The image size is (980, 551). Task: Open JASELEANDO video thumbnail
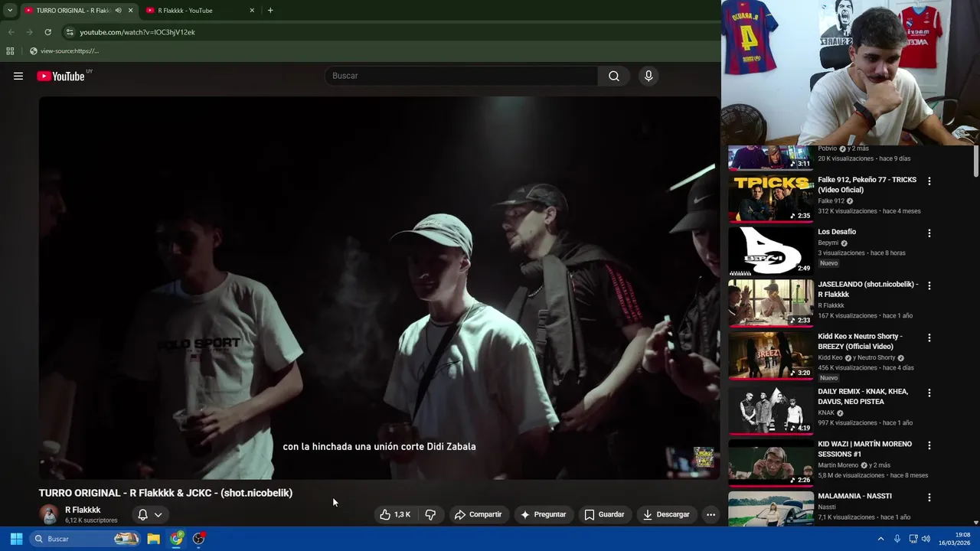(771, 302)
